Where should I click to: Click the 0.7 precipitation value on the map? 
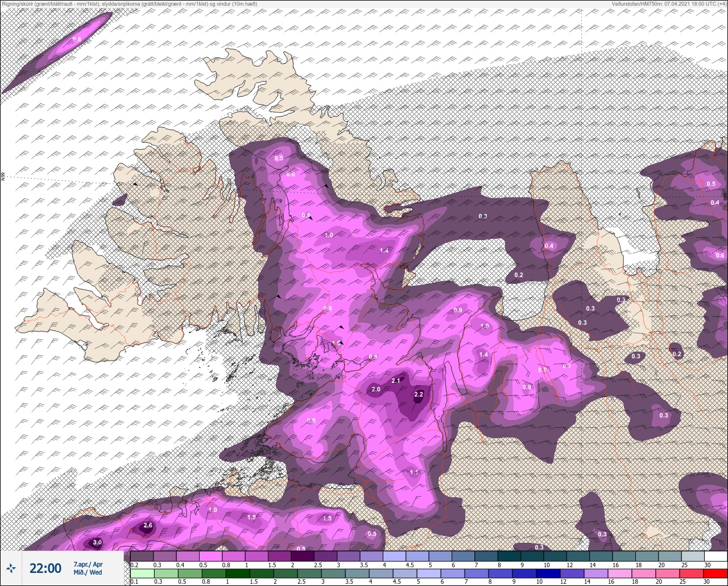point(566,366)
